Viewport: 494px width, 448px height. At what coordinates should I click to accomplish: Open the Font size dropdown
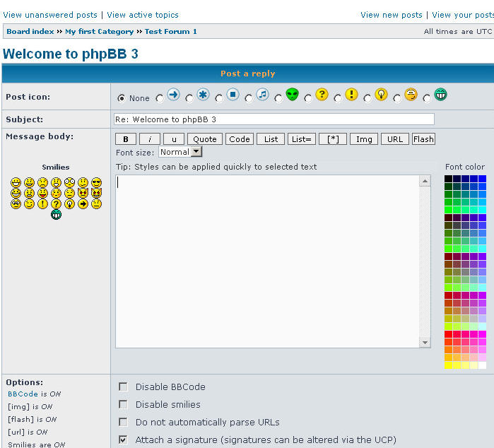point(180,152)
